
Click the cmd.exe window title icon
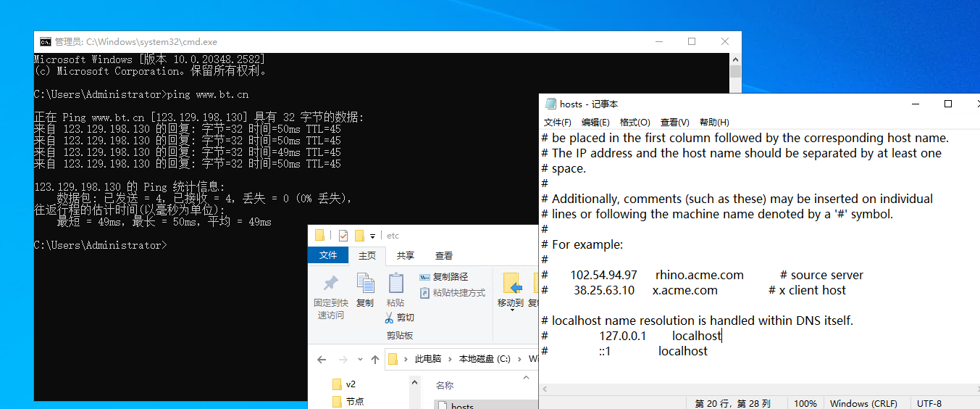[45, 42]
